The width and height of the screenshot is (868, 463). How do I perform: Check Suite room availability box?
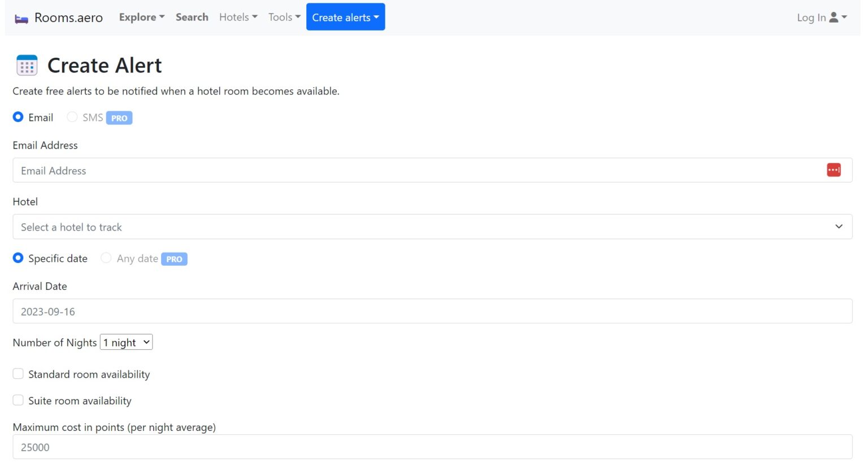point(18,401)
